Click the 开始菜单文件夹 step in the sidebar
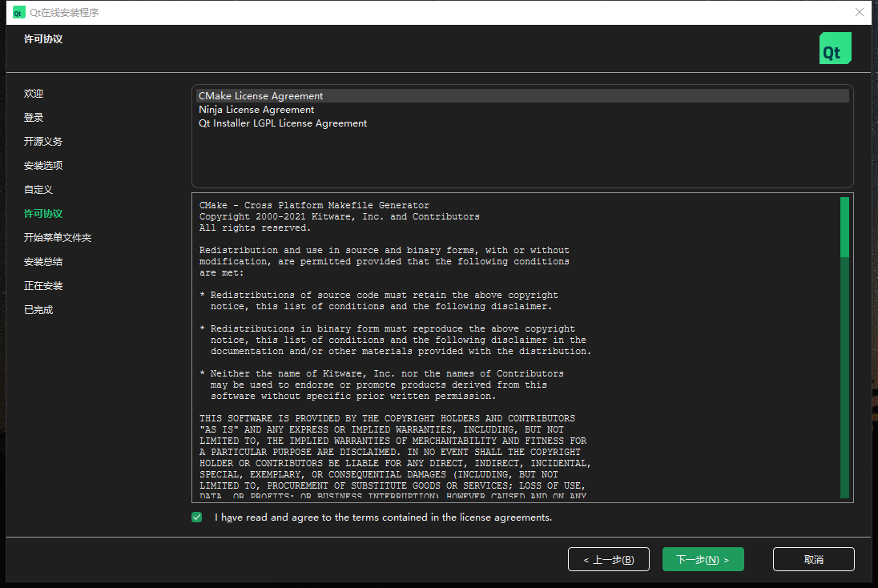This screenshot has height=588, width=878. pos(58,238)
